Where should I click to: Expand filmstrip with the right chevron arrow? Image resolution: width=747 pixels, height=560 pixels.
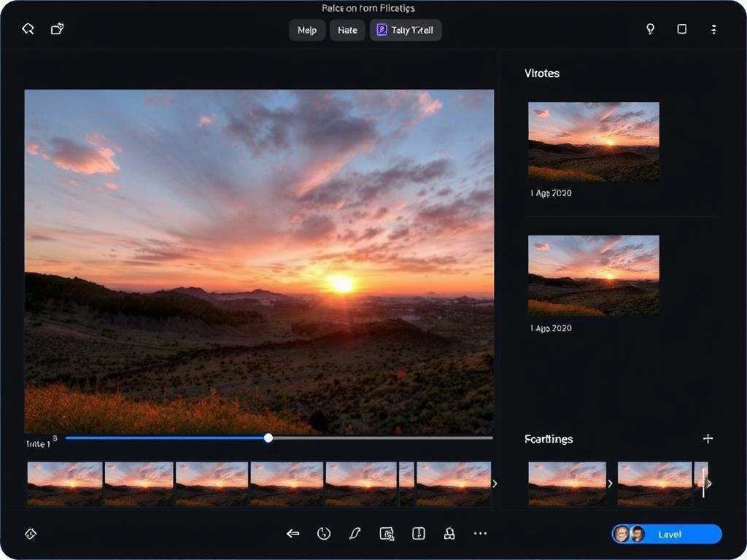(495, 483)
